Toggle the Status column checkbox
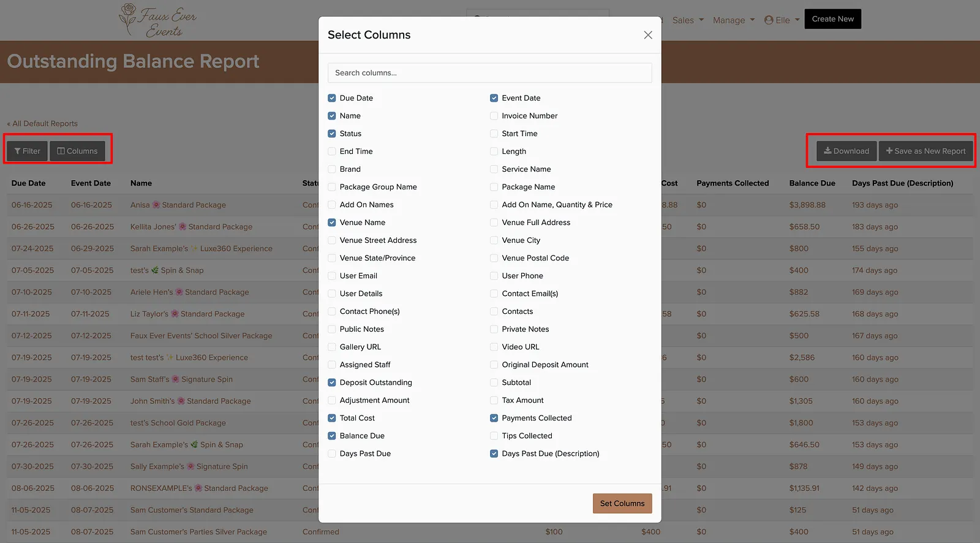Viewport: 980px width, 543px height. (332, 134)
